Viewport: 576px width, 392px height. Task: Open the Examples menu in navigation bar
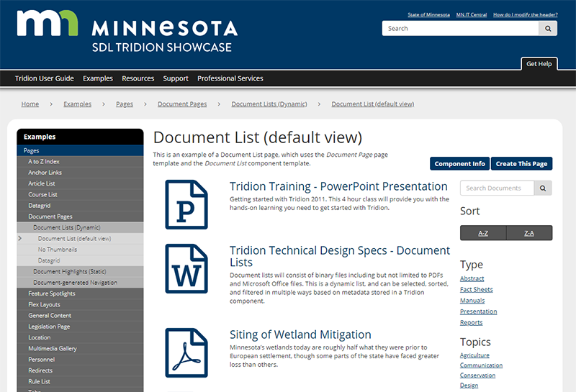pos(98,78)
